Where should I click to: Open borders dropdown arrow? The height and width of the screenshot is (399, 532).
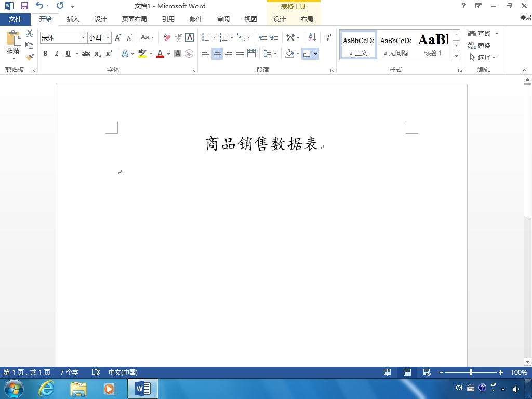coord(315,54)
